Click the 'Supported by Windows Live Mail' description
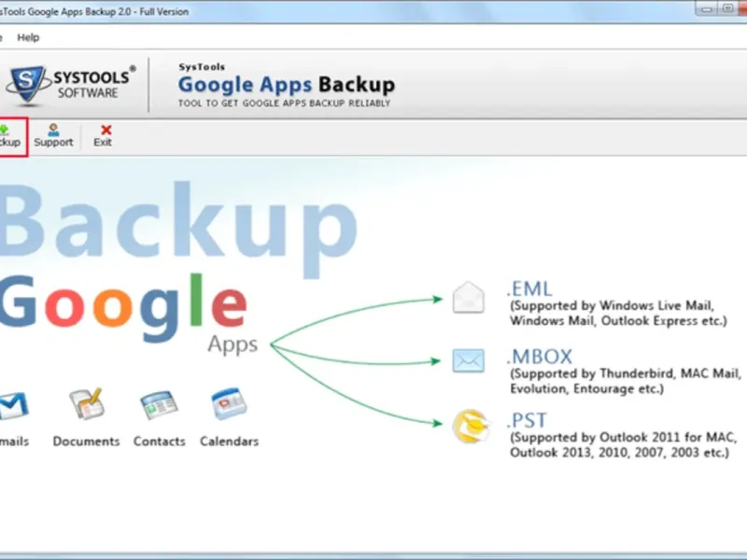This screenshot has height=560, width=747. (618, 313)
